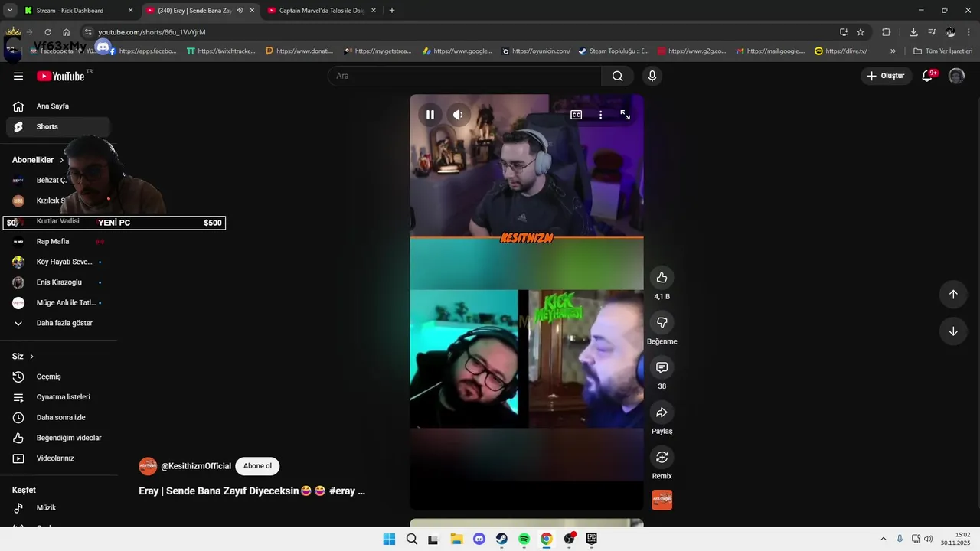Open the comments with 38 replies
The height and width of the screenshot is (551, 980).
(662, 367)
